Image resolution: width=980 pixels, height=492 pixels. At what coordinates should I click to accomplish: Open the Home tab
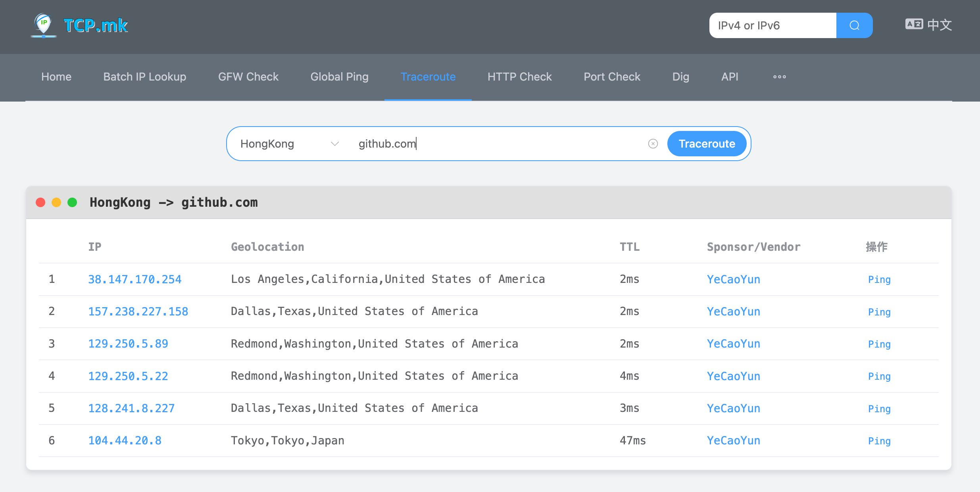point(56,77)
